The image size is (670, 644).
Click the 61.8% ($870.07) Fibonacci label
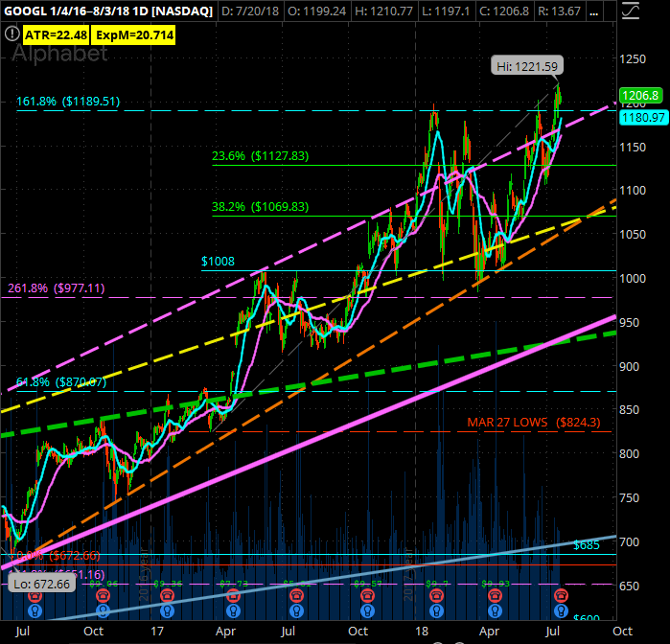[x=61, y=381]
